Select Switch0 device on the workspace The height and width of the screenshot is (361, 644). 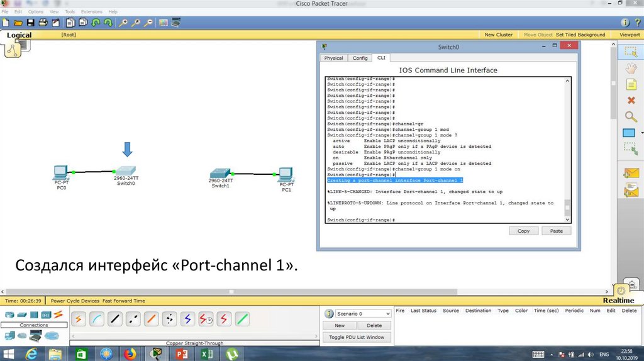point(126,171)
